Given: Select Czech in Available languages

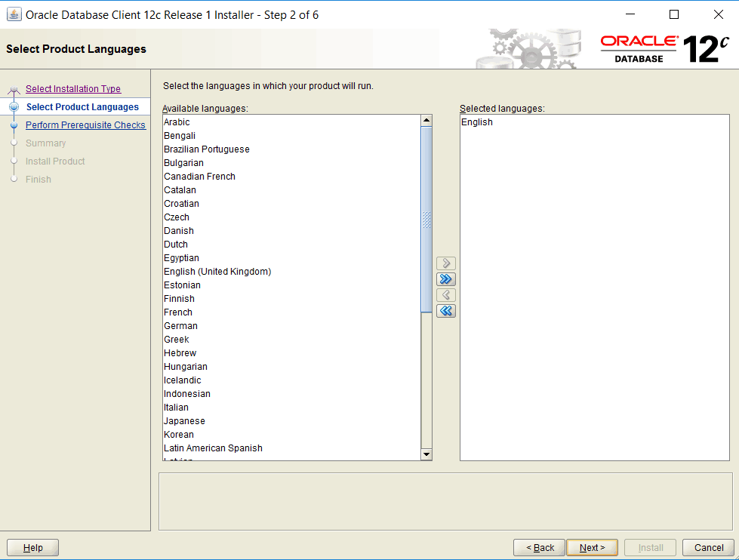Looking at the screenshot, I should (x=291, y=217).
